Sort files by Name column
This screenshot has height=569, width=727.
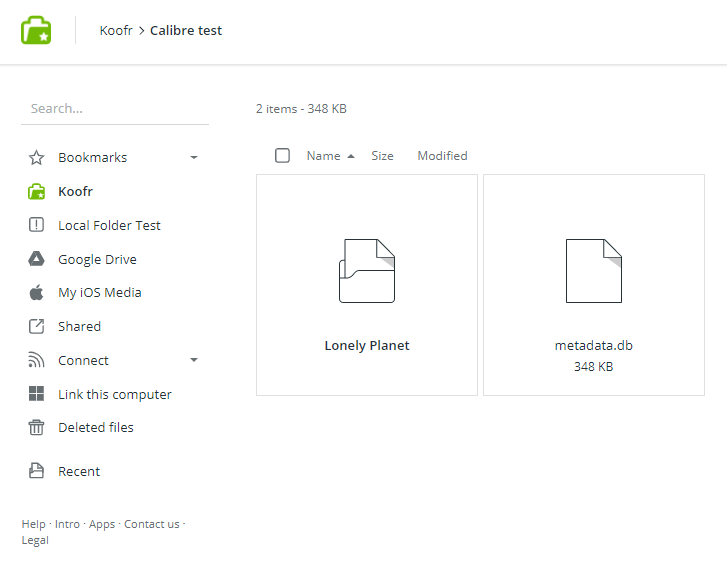[x=323, y=156]
